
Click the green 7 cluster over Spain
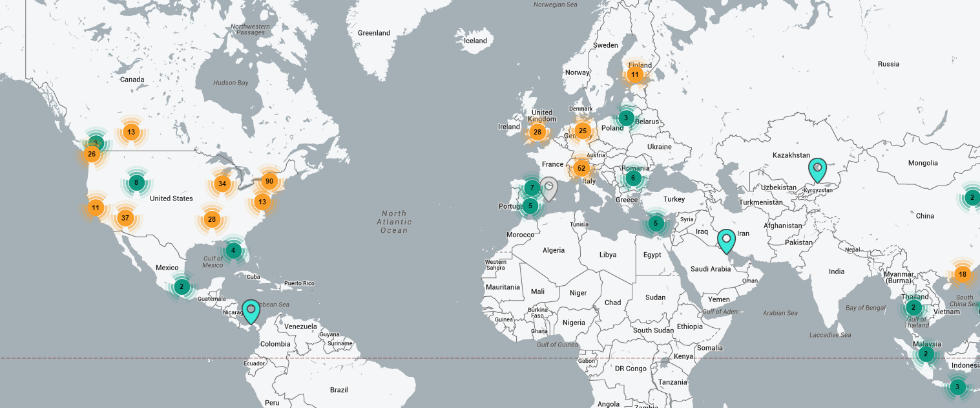[532, 188]
